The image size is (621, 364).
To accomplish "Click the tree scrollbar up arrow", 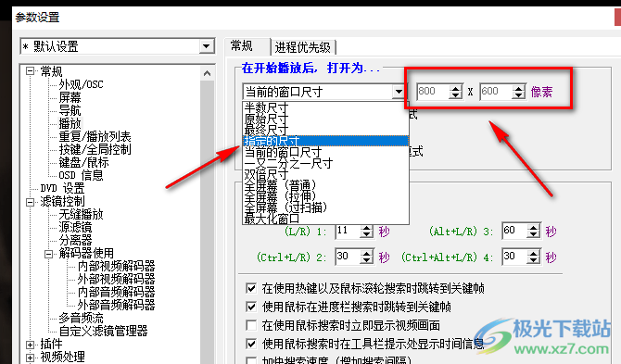I will click(207, 73).
